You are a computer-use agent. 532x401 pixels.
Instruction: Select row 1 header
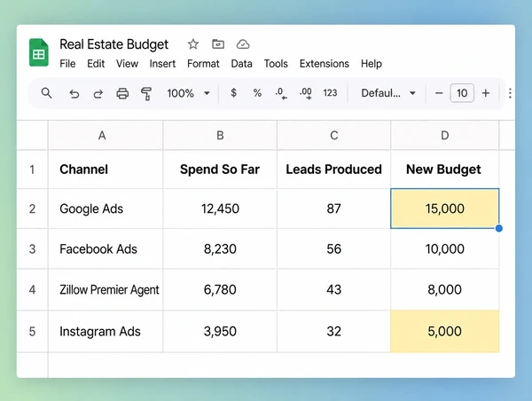coord(32,169)
